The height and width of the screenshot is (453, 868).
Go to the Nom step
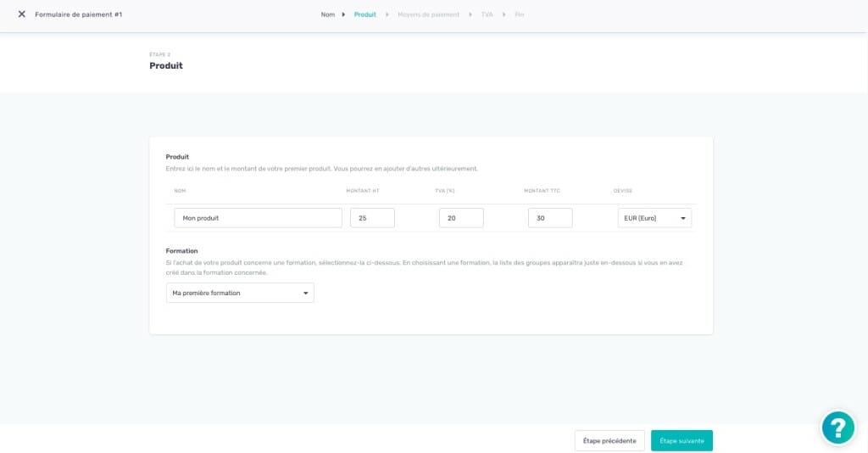328,14
